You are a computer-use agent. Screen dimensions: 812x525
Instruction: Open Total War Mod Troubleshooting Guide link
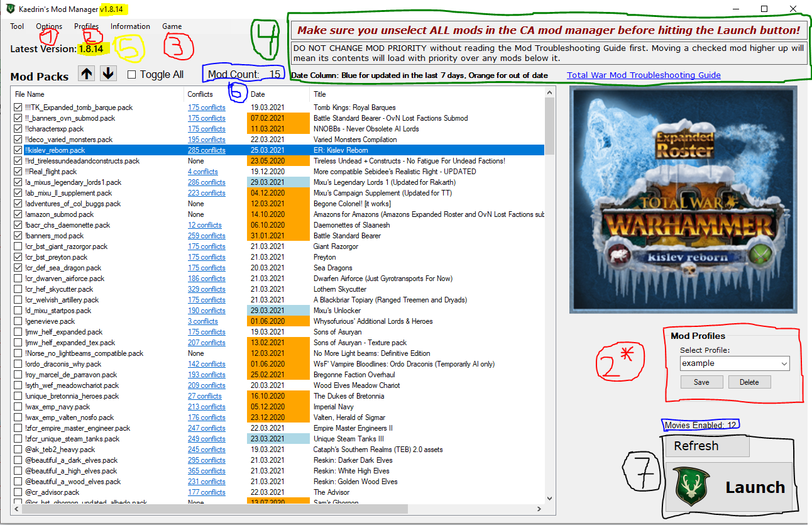pyautogui.click(x=644, y=75)
